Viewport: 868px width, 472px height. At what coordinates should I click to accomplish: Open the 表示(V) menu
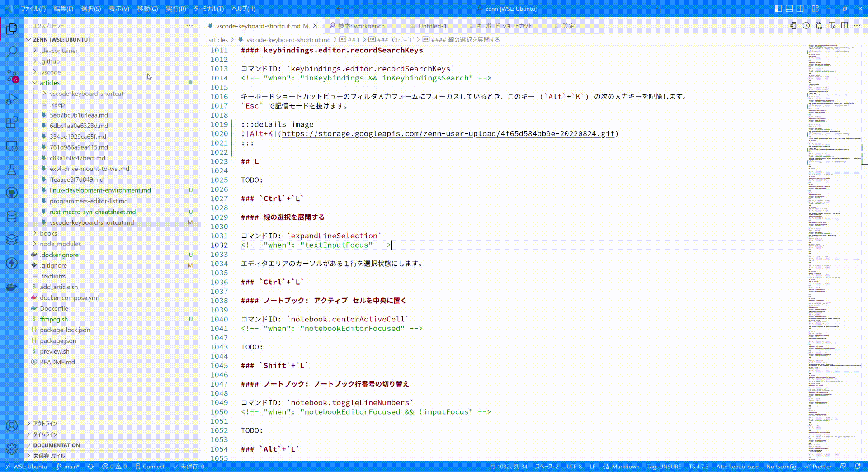pyautogui.click(x=119, y=9)
